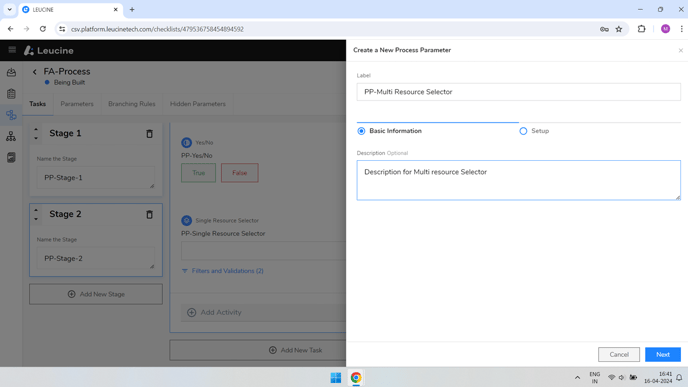This screenshot has height=387, width=688.
Task: Select the Setup radio step
Action: [x=523, y=131]
